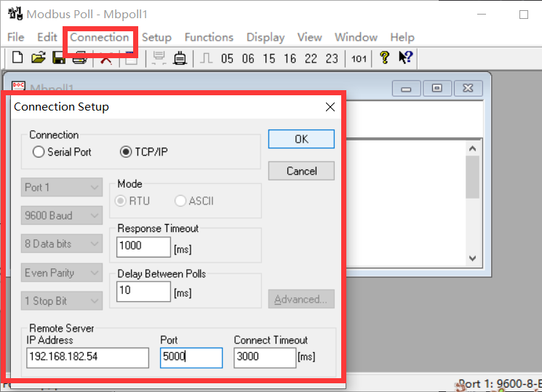Viewport: 542px width, 392px height.
Task: Click the Save floppy disk icon
Action: tap(59, 57)
